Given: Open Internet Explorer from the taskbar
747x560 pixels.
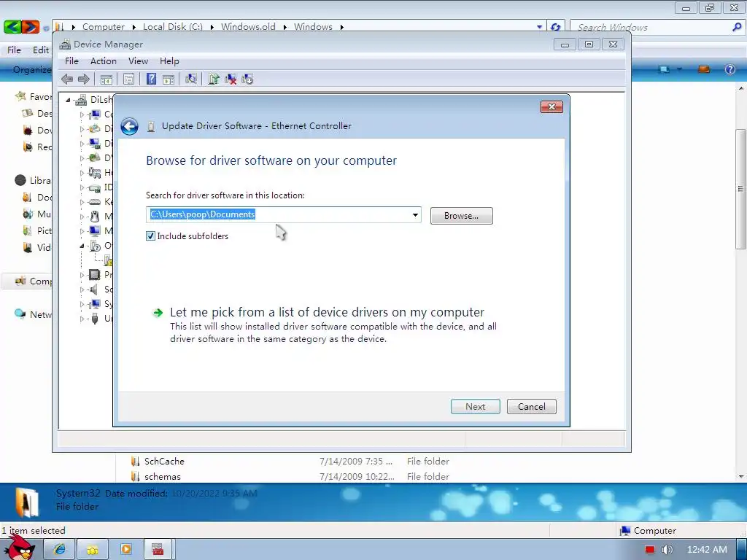Looking at the screenshot, I should tap(60, 550).
